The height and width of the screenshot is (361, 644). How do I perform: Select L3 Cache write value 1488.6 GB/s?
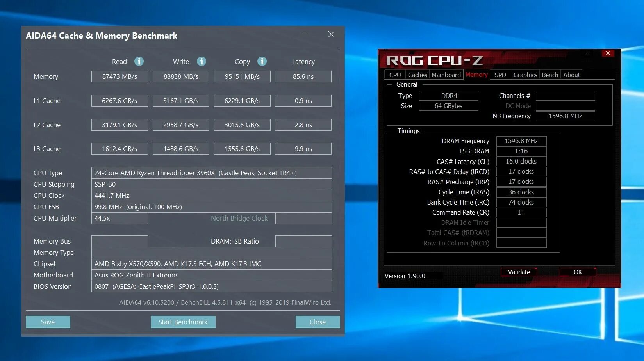click(181, 149)
